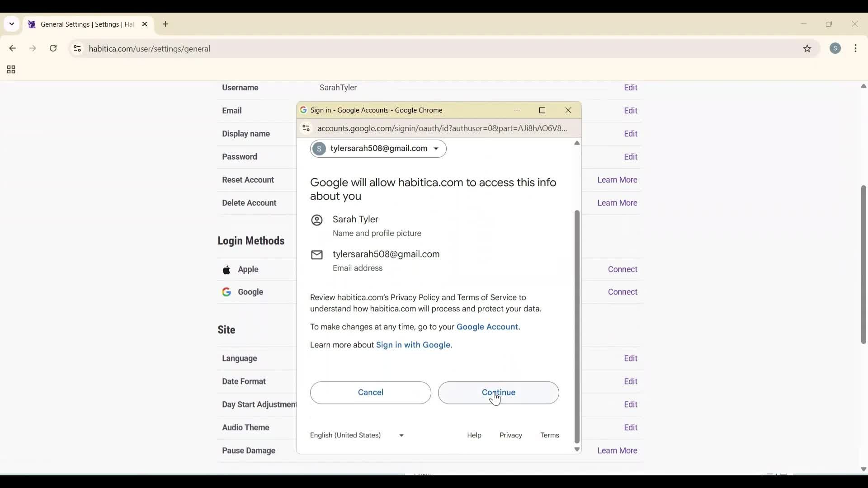The image size is (868, 488).
Task: Connect the Google login method
Action: pos(622,292)
